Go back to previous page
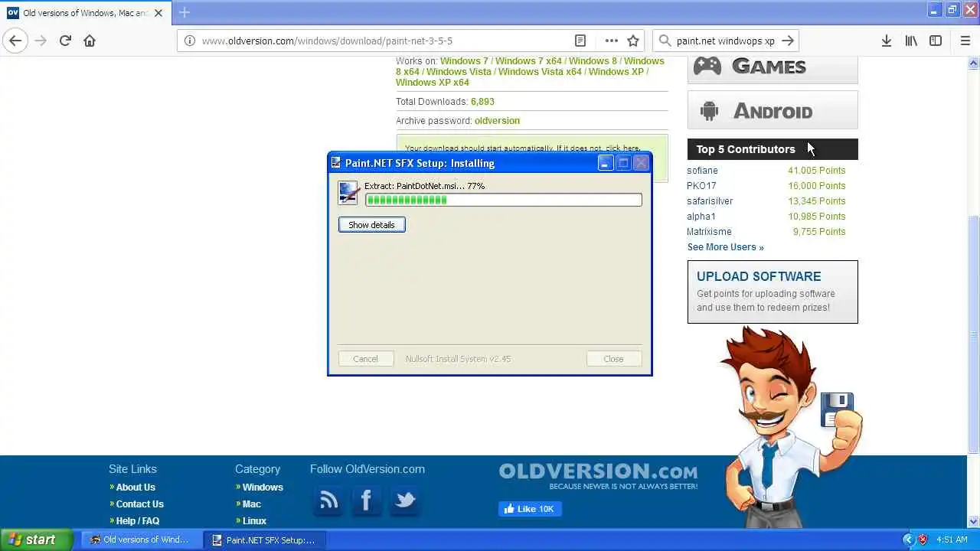This screenshot has height=551, width=980. tap(15, 41)
